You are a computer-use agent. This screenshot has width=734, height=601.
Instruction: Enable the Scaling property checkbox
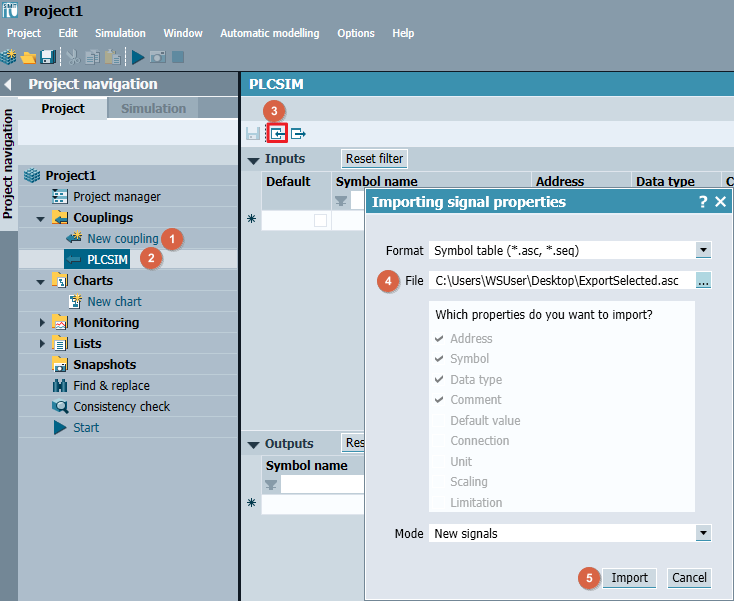[439, 482]
